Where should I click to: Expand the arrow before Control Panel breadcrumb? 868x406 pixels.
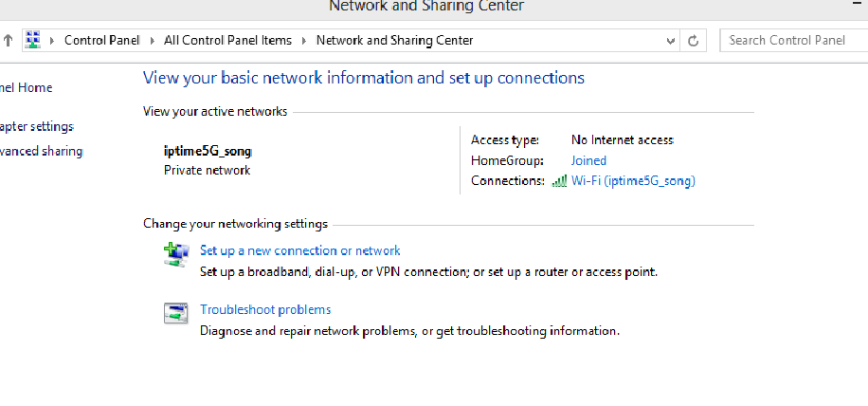click(x=52, y=41)
